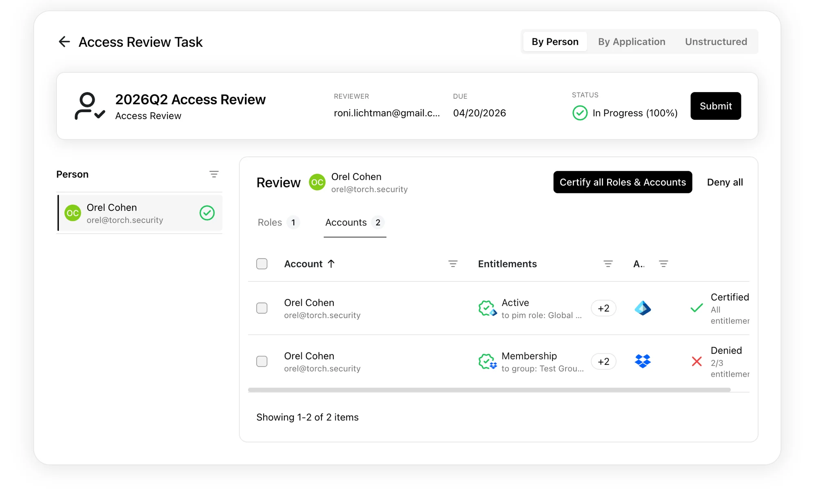Switch to the By Person view

(x=555, y=42)
